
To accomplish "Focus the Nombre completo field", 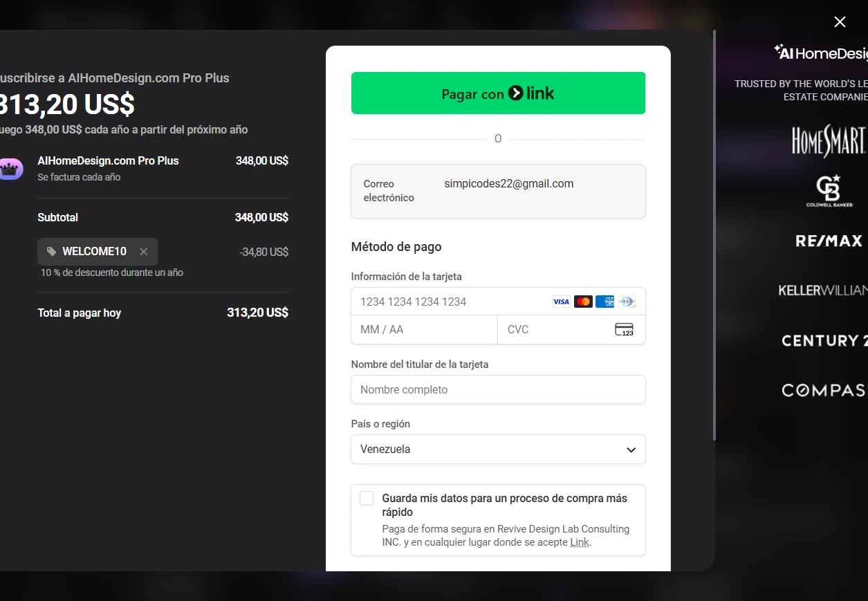I will [x=498, y=389].
